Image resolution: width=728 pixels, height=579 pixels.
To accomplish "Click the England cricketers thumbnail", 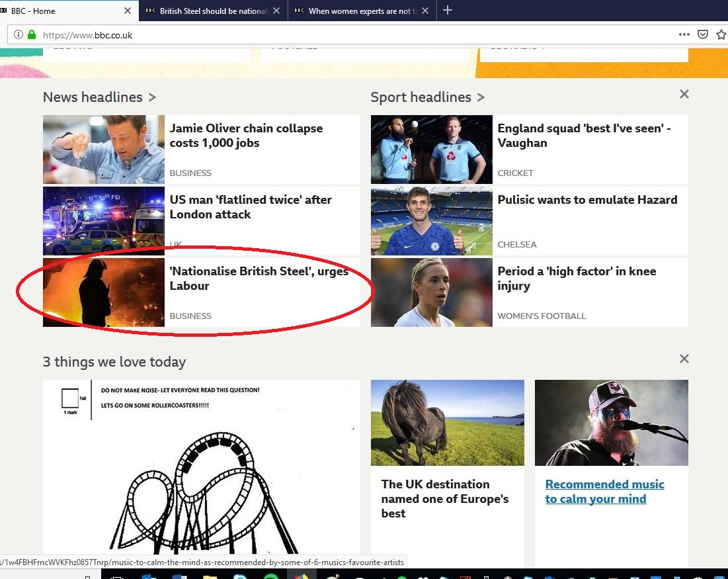I will pyautogui.click(x=431, y=150).
